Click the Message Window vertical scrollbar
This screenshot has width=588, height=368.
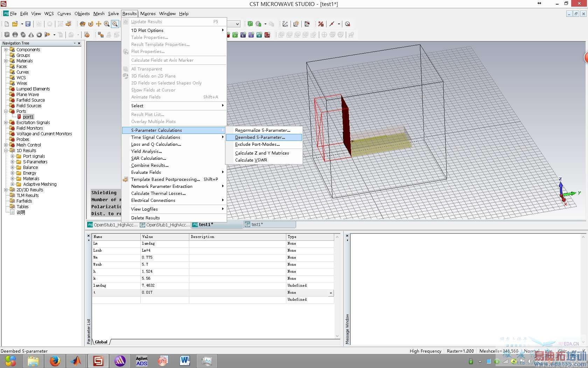point(583,289)
